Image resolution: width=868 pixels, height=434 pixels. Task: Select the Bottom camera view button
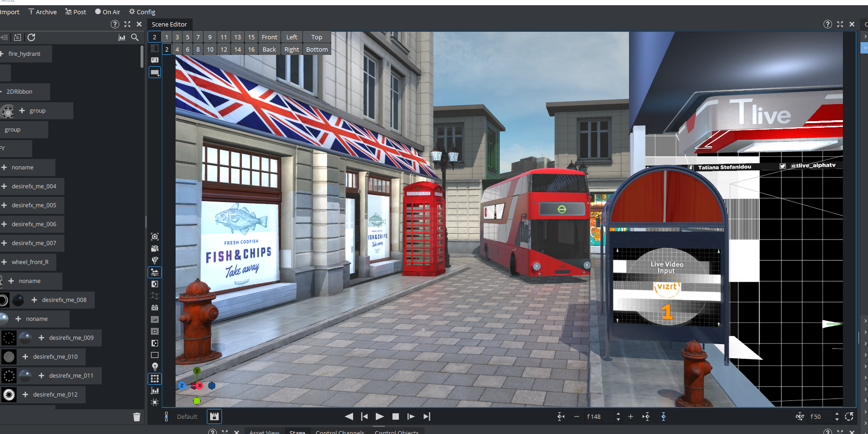click(x=317, y=50)
